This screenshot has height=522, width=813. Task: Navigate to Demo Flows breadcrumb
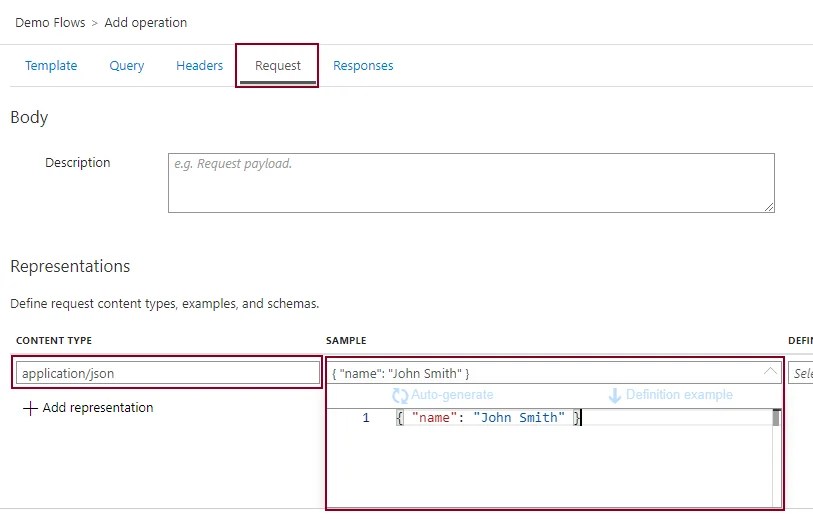[50, 23]
